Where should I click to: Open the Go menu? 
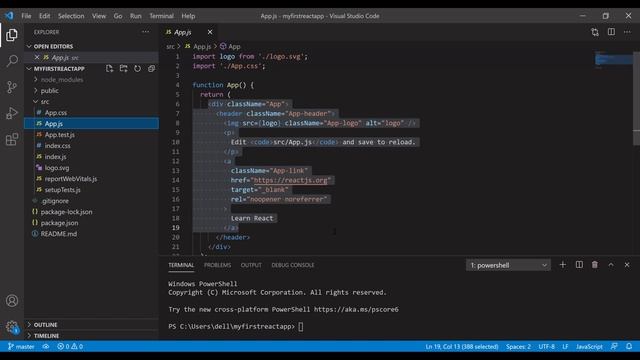click(x=118, y=16)
